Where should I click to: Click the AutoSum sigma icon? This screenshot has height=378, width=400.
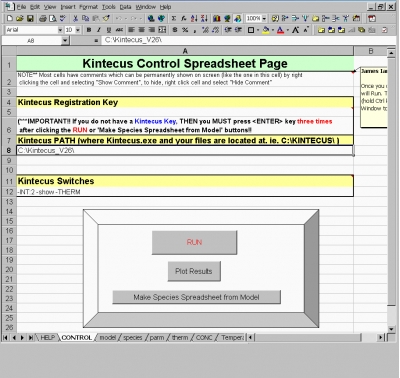click(174, 19)
